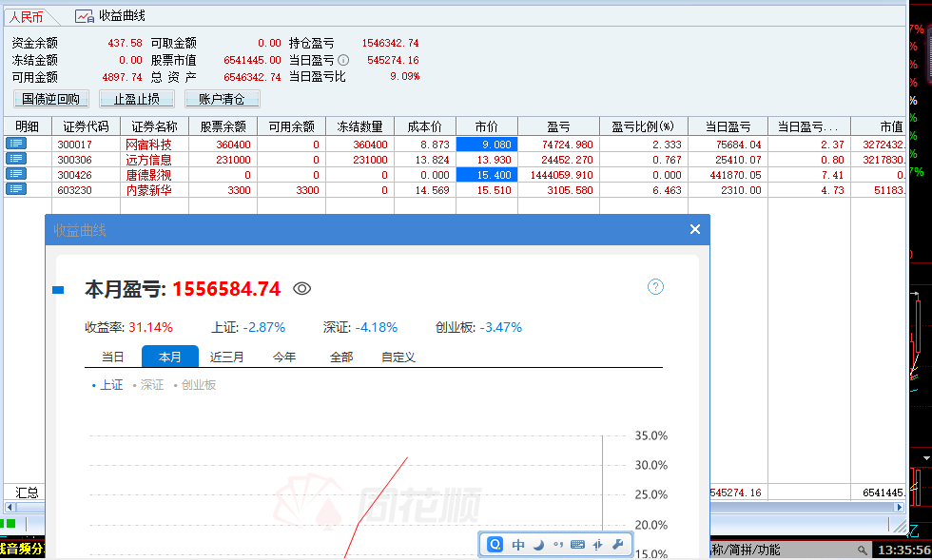932x560 pixels.
Task: Open the detail icon for 内蒙新华
Action: pos(16,189)
